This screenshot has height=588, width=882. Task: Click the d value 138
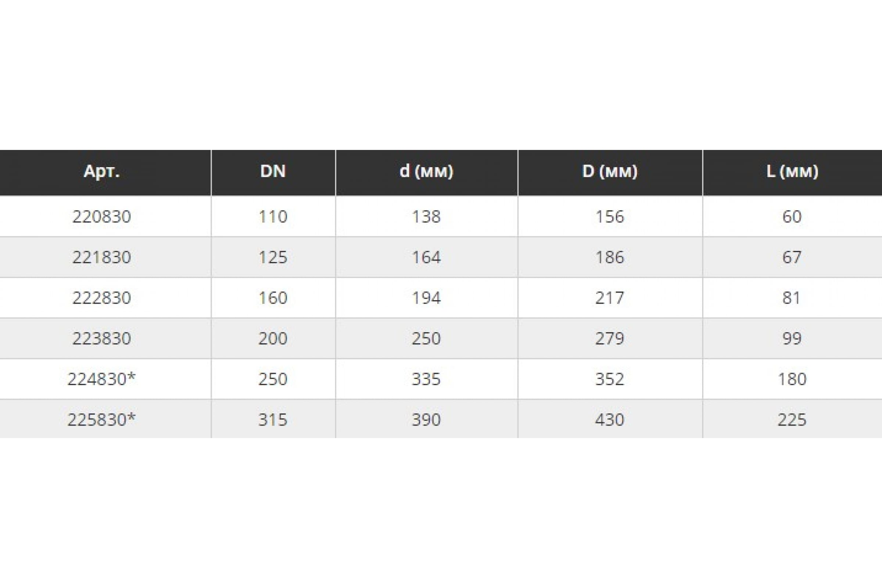point(426,217)
